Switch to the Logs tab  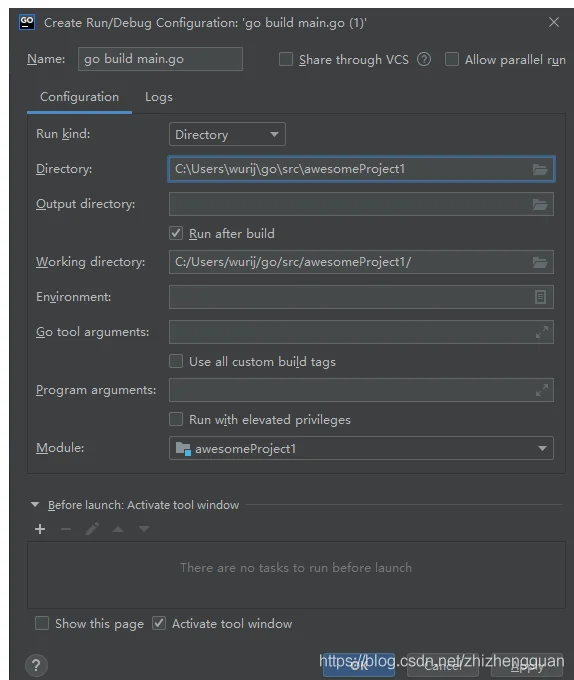159,97
